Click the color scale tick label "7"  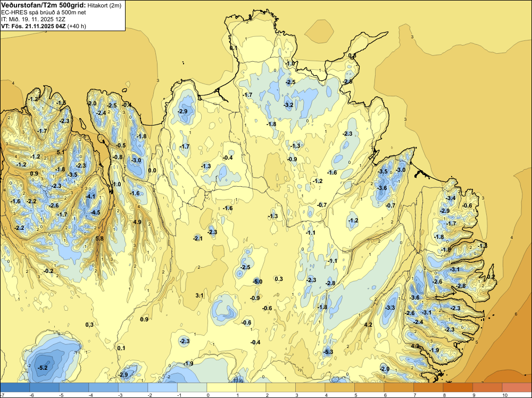click(415, 395)
